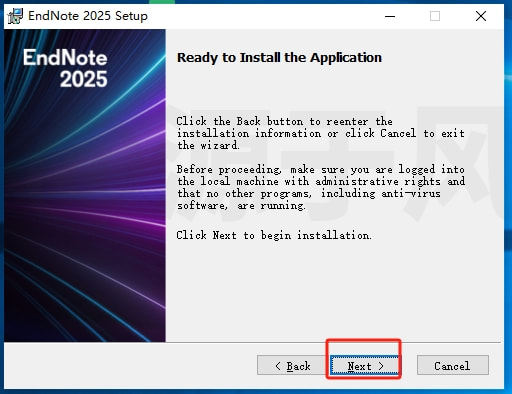Click the 'EndNote 2025 Setup' title text

(x=88, y=16)
